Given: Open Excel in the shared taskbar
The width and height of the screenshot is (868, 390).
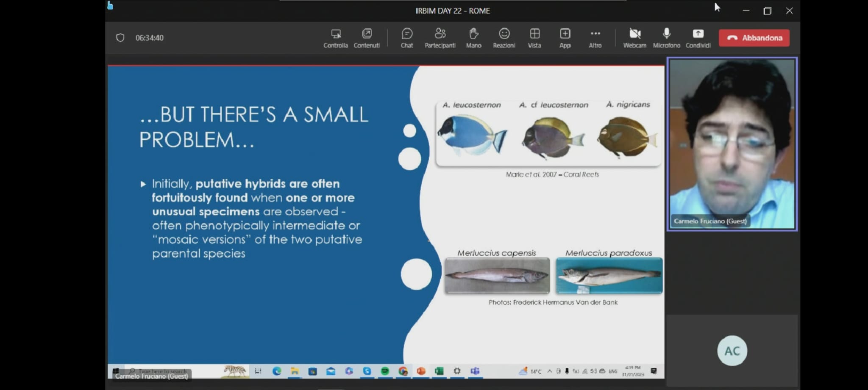Looking at the screenshot, I should 439,371.
